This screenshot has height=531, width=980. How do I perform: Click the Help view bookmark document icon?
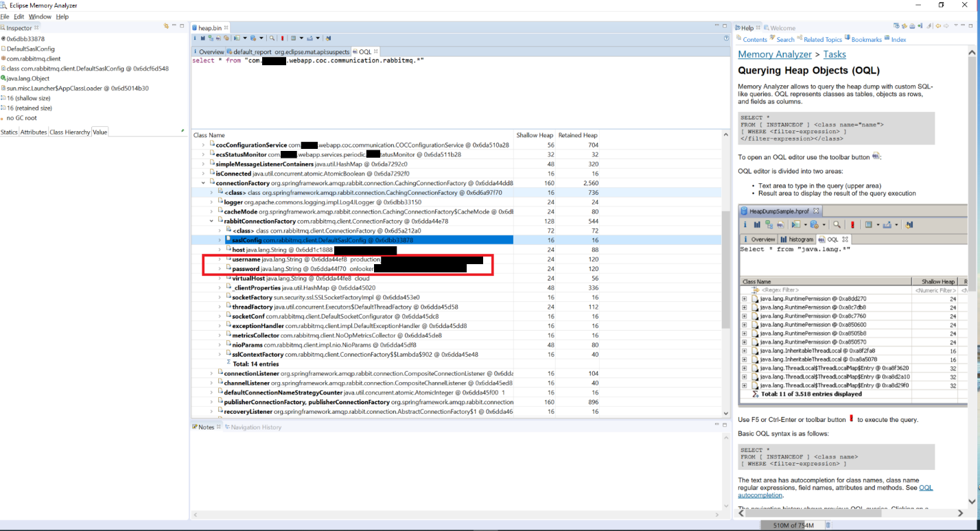click(920, 26)
